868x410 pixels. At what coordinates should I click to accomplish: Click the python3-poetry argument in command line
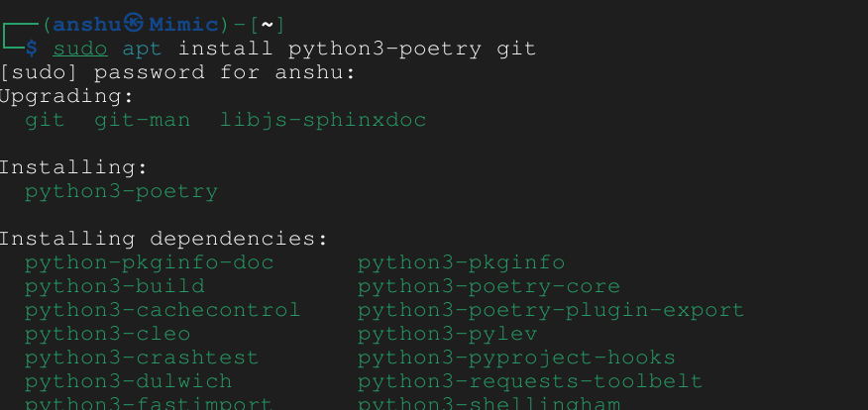point(384,50)
